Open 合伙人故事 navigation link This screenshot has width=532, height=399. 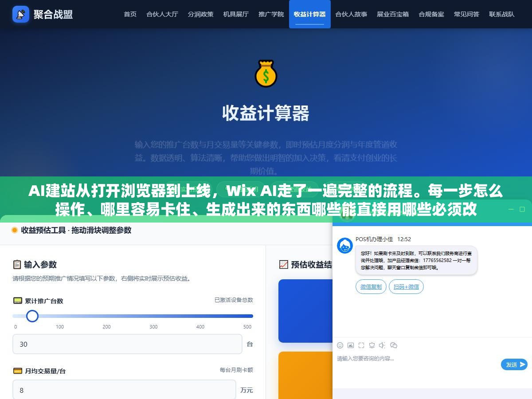(x=351, y=14)
